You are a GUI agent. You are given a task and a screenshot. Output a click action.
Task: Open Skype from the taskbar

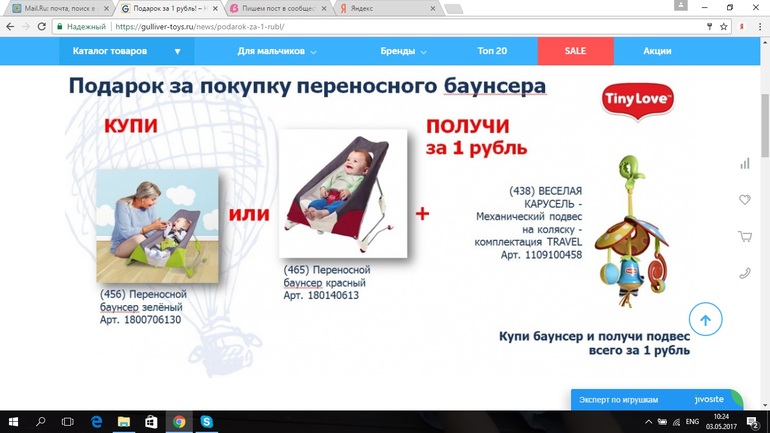tap(206, 422)
